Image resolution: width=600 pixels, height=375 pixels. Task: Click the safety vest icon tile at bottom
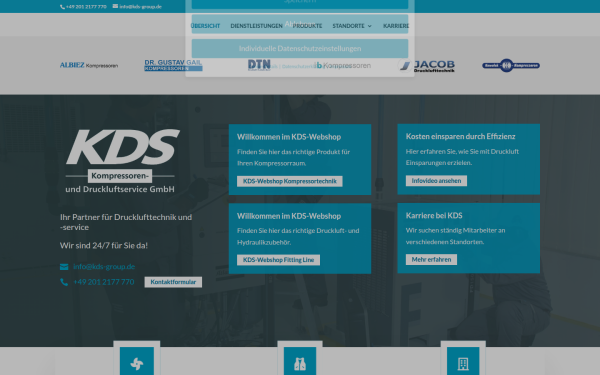pos(300,361)
